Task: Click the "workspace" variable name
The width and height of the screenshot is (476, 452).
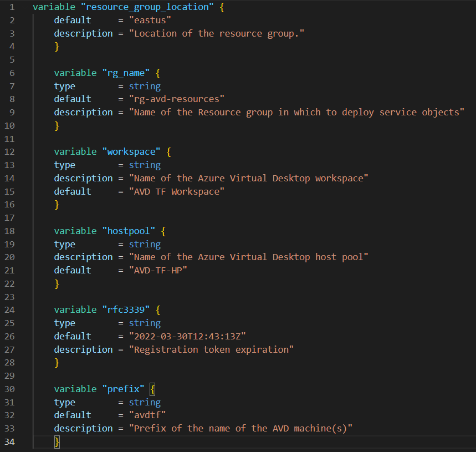Action: click(129, 152)
